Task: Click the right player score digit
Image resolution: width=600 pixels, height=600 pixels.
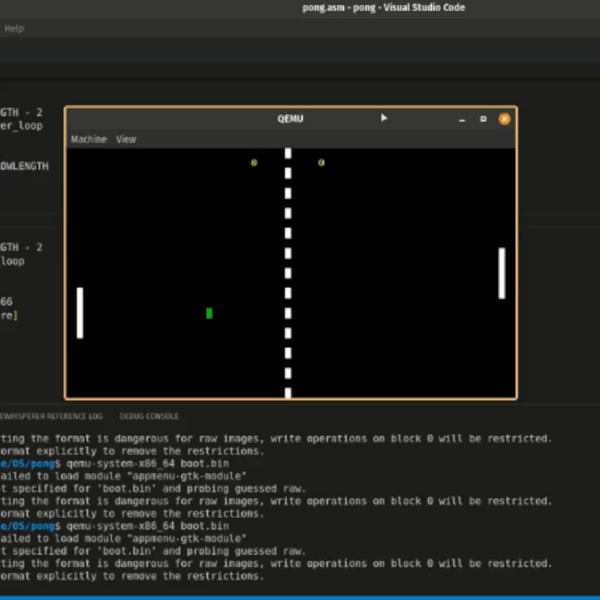Action: pos(321,162)
